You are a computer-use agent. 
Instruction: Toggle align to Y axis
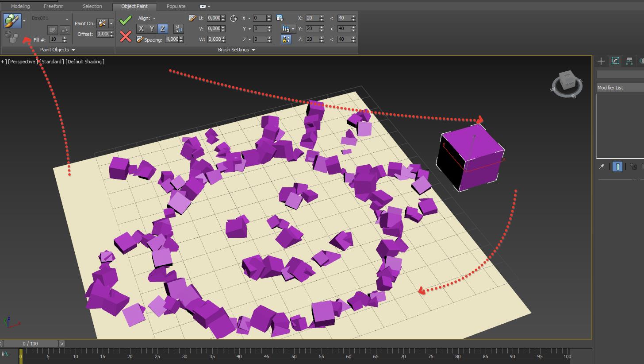coord(152,29)
